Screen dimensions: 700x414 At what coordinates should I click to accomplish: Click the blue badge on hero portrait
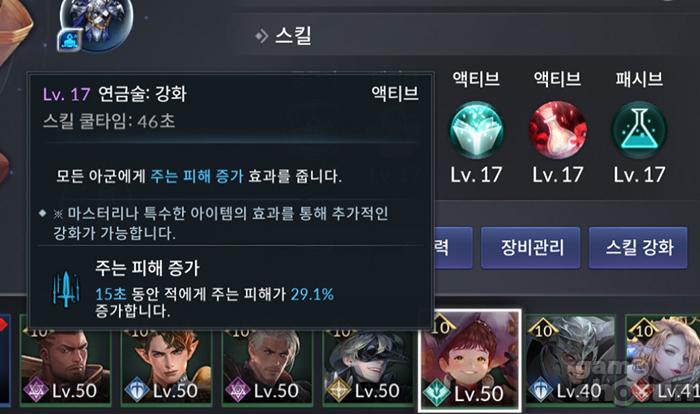[x=70, y=40]
